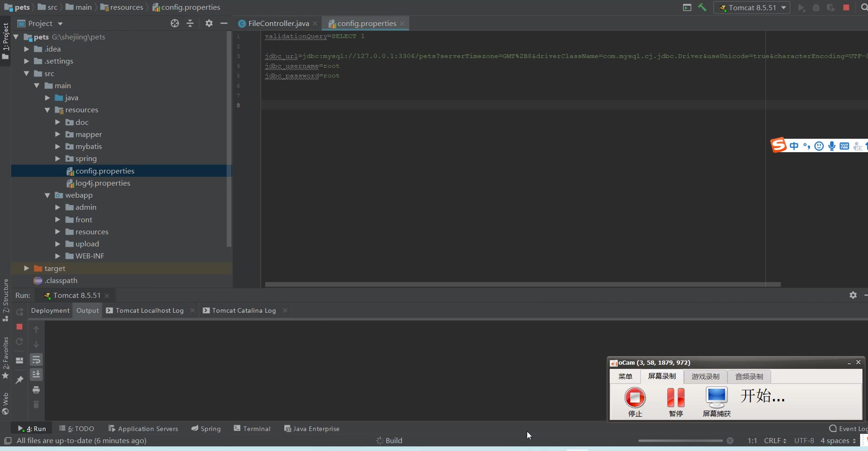Expand the java folder in project tree
Image resolution: width=868 pixels, height=451 pixels.
(47, 98)
